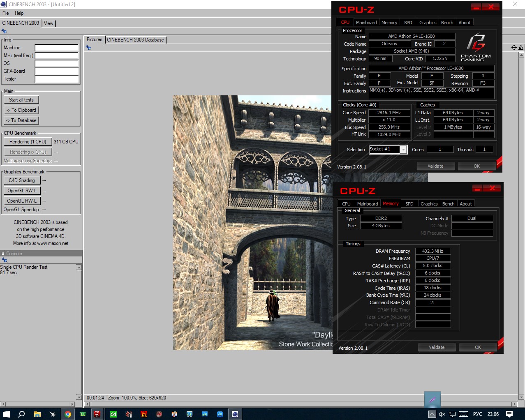
Task: Show hidden system tray icons
Action: (x=432, y=414)
